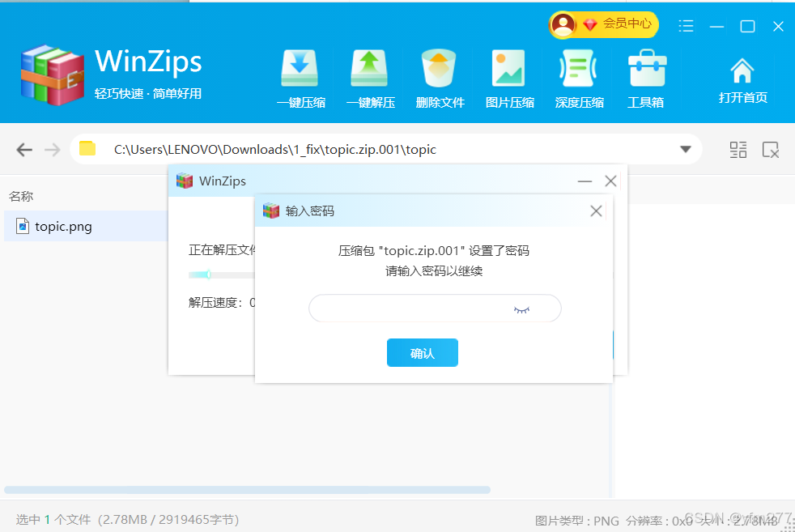Viewport: 795px width, 532px height.
Task: Click the horizontal scrollbar of file list
Action: [x=247, y=490]
